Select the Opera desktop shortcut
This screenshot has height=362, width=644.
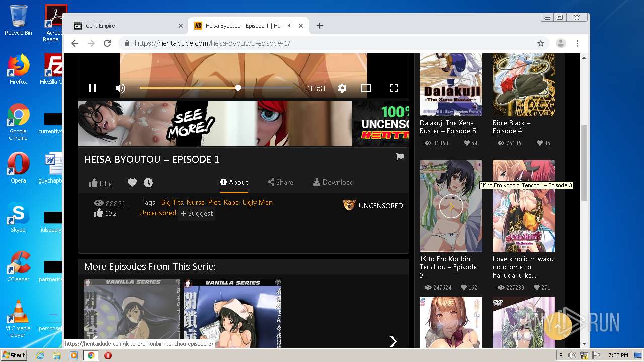18,168
